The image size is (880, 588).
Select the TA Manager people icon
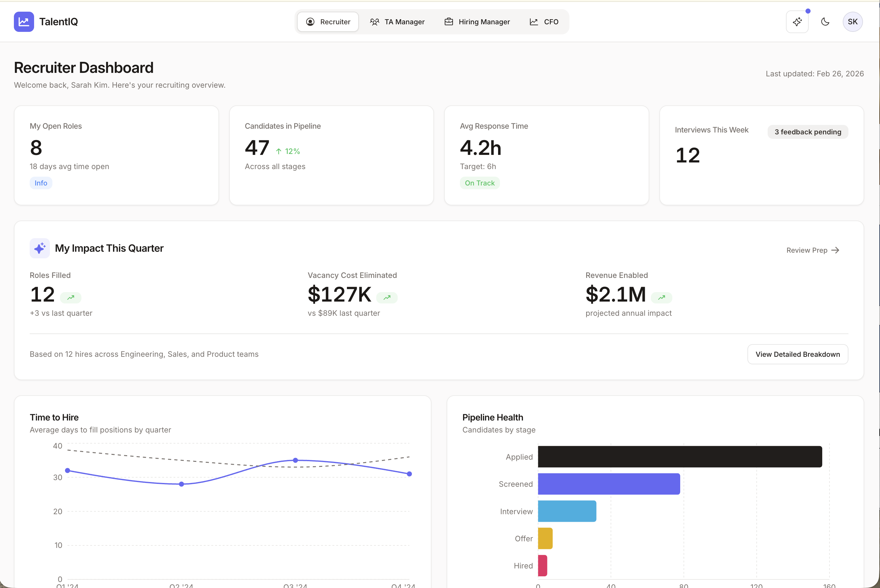click(x=375, y=21)
